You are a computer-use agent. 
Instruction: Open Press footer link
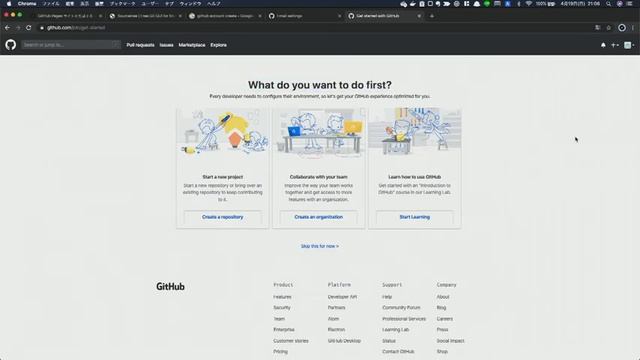[x=442, y=329]
